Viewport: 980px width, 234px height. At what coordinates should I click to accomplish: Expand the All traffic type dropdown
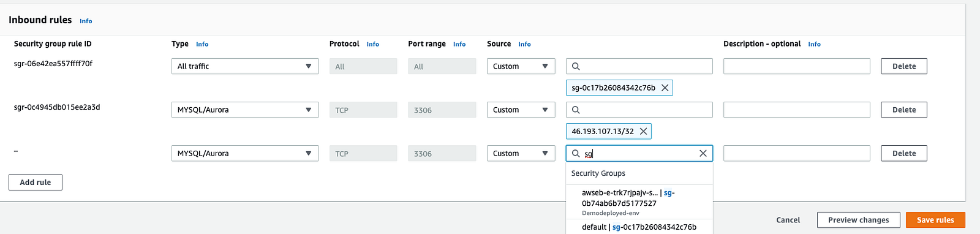coord(245,66)
